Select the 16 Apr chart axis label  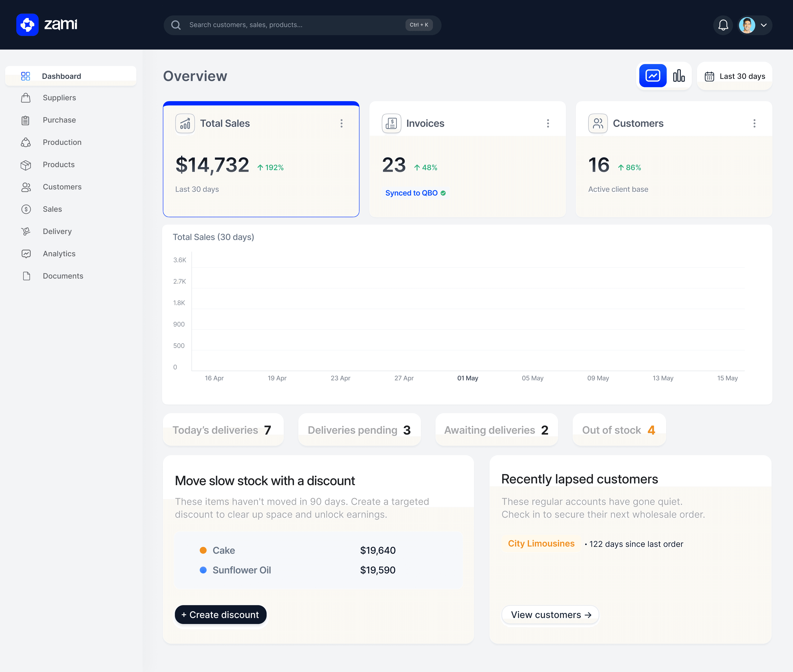(x=214, y=378)
